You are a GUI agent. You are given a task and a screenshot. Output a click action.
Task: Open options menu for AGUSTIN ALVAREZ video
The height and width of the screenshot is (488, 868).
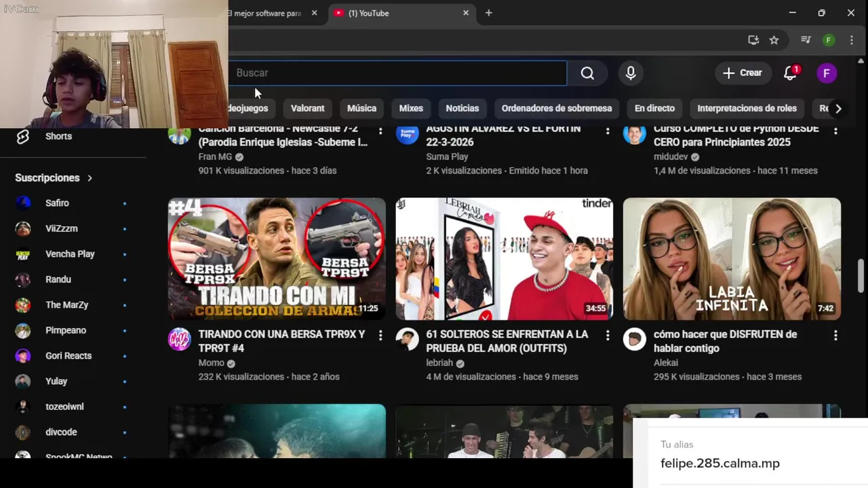(608, 131)
